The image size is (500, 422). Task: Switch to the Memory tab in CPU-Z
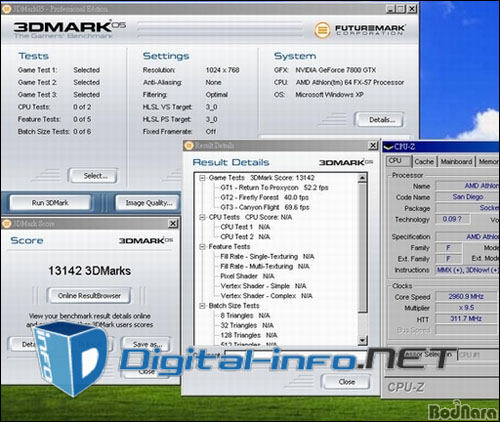tap(488, 162)
